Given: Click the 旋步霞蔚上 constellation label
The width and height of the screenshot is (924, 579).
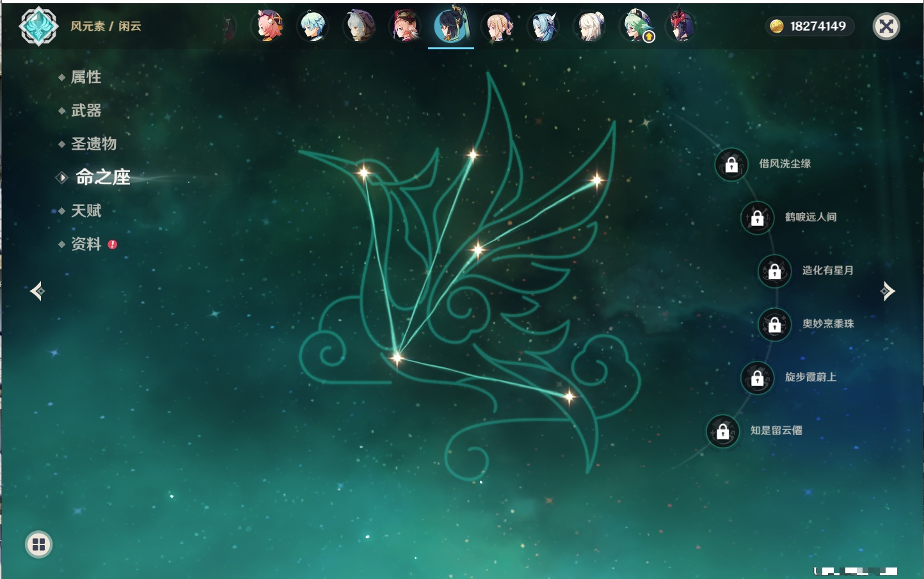Looking at the screenshot, I should click(811, 377).
